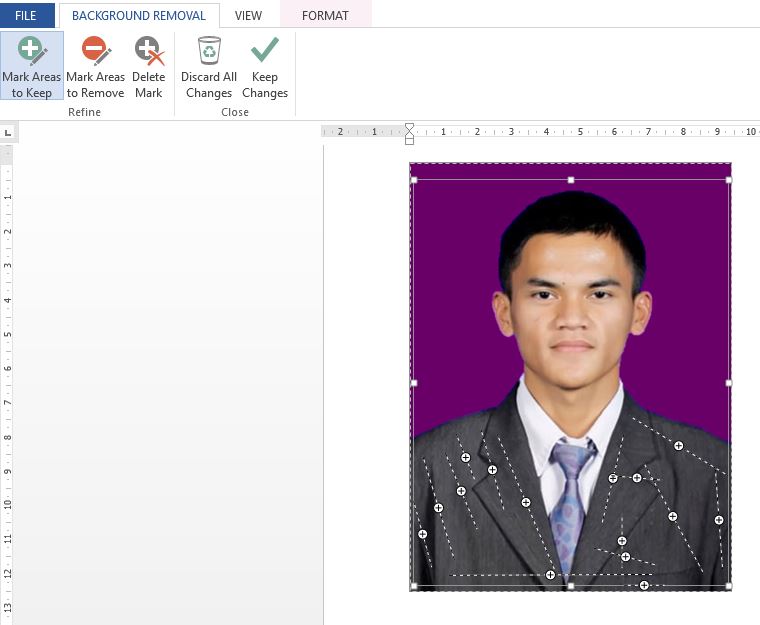Click top-left selection handle of the marquee
Screen dimensions: 760x625
[414, 180]
